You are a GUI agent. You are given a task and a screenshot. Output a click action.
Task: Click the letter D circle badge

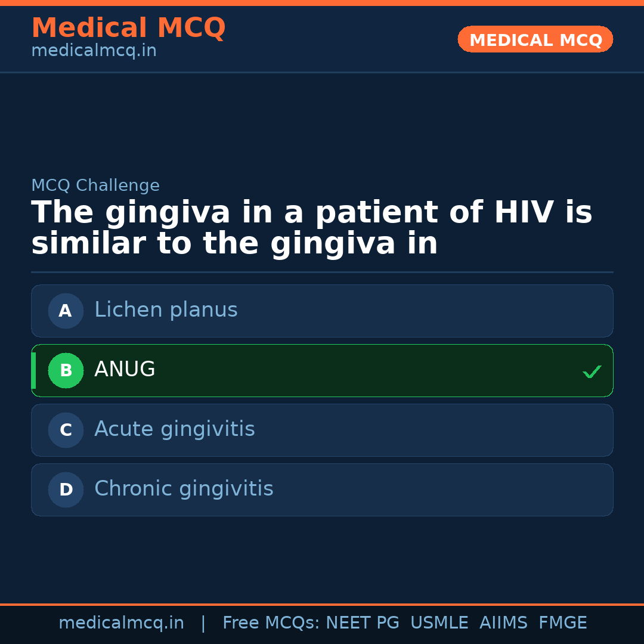pyautogui.click(x=66, y=490)
